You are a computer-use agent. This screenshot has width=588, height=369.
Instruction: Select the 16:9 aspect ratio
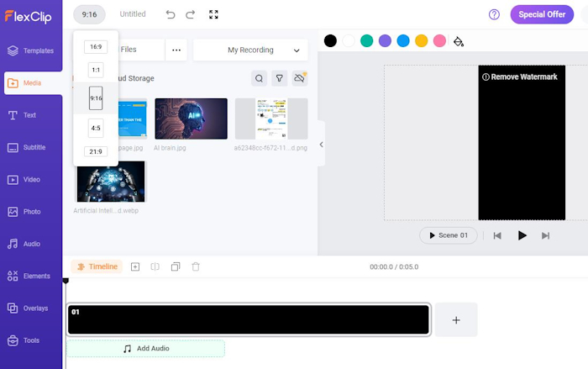tap(96, 47)
